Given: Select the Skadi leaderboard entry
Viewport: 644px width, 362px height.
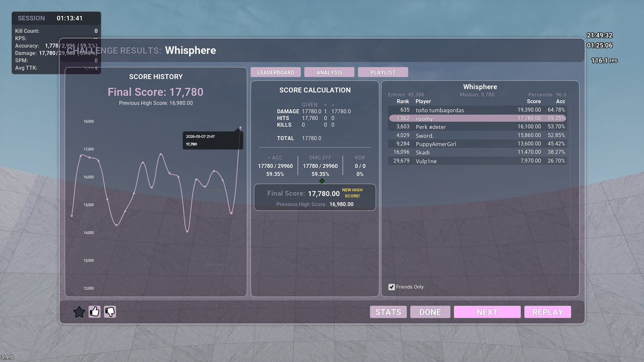Looking at the screenshot, I should (478, 152).
